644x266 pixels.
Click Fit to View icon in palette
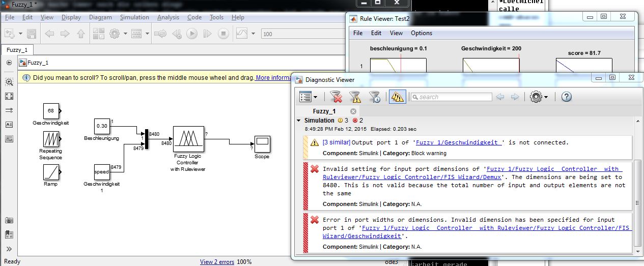(x=9, y=96)
